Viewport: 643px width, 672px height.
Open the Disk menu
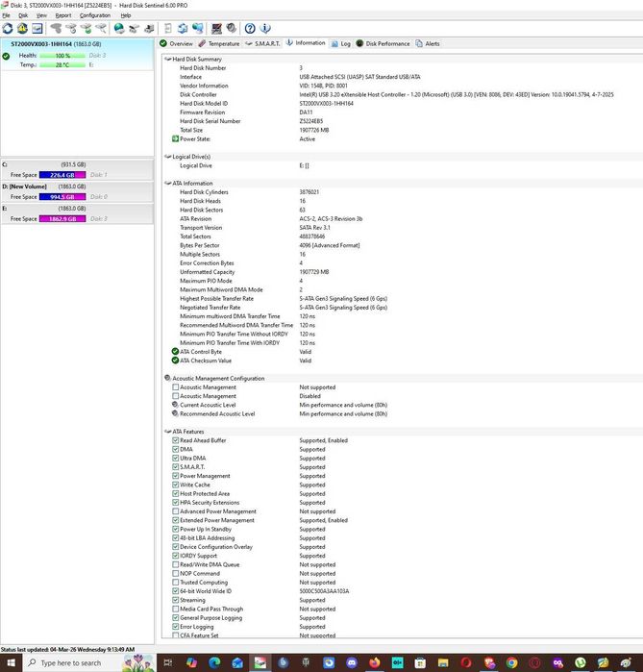point(23,15)
